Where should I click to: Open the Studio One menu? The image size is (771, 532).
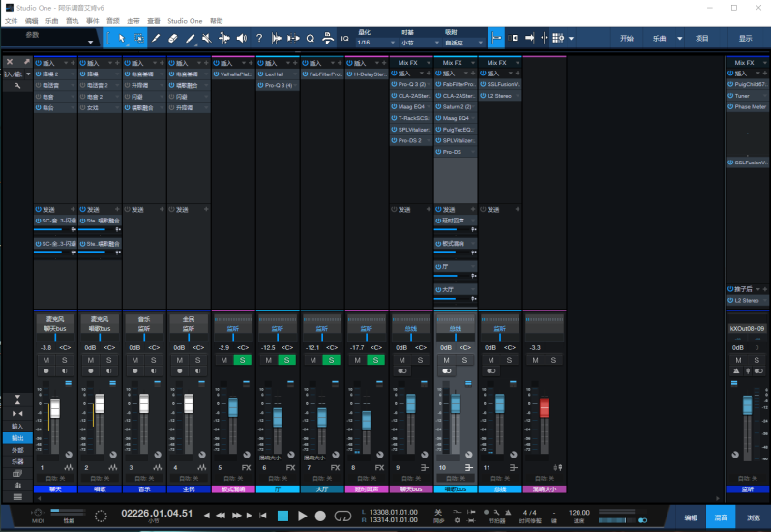pyautogui.click(x=185, y=21)
